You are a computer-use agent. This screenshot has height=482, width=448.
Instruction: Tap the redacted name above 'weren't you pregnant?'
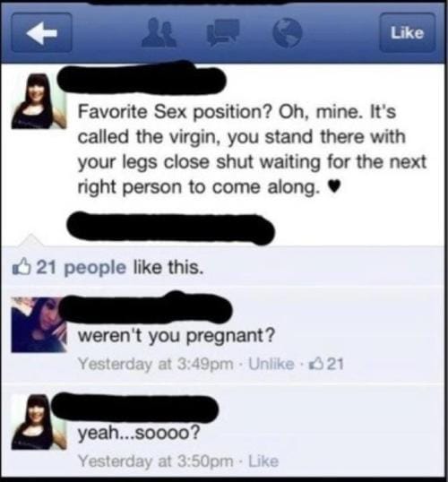[x=146, y=308]
